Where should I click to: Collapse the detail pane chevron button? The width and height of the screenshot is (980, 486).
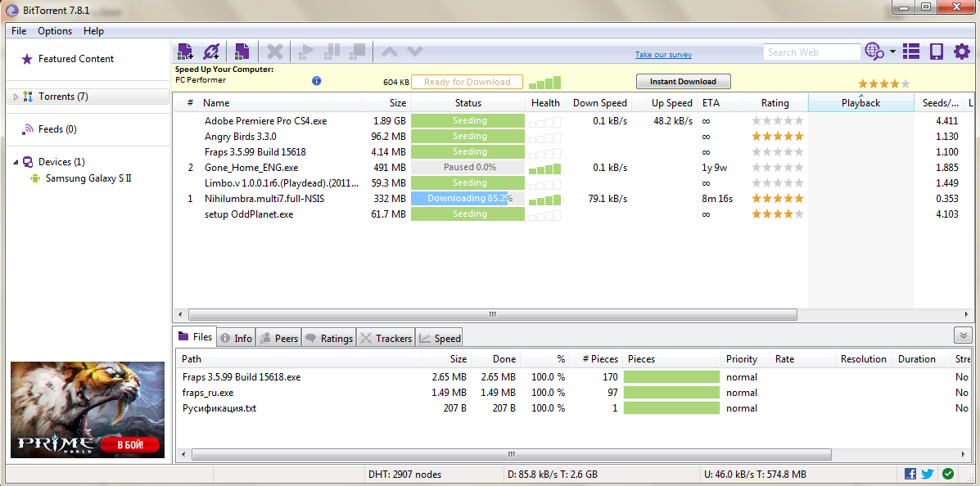point(963,335)
